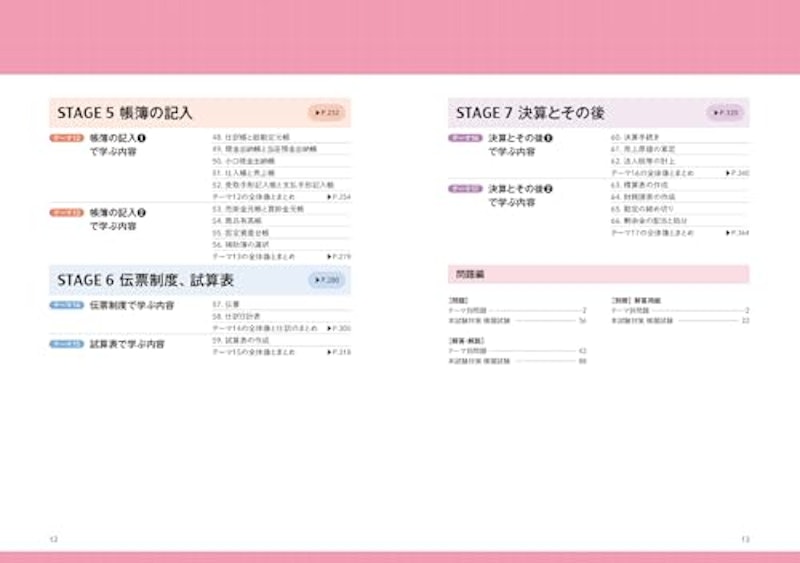Click contents entry number 56
The width and height of the screenshot is (800, 563).
[240, 244]
